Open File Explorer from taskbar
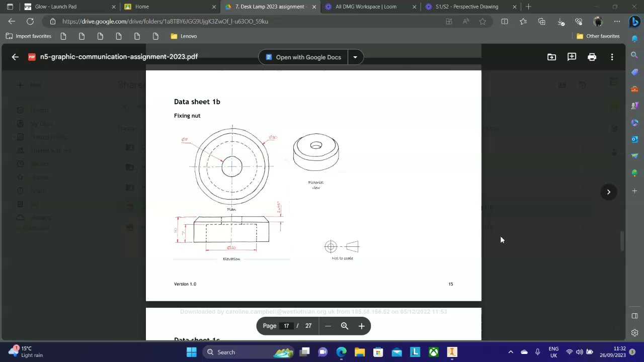 [x=359, y=352]
